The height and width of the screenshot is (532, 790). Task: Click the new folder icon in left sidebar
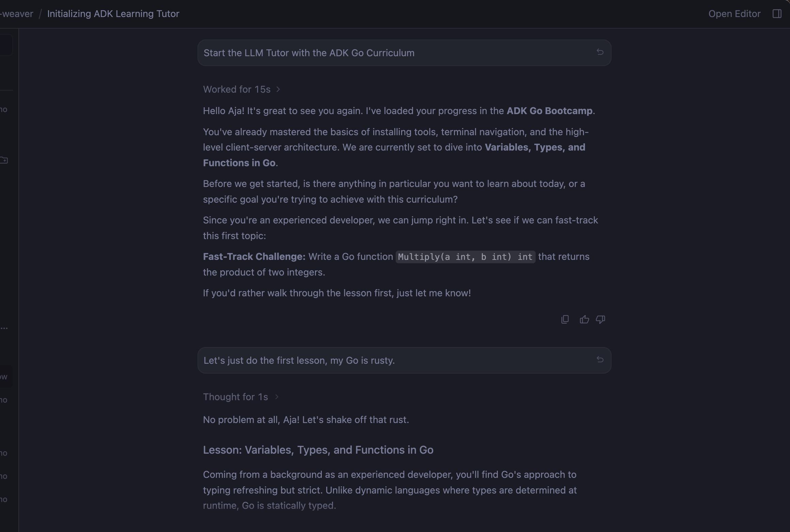(x=4, y=160)
